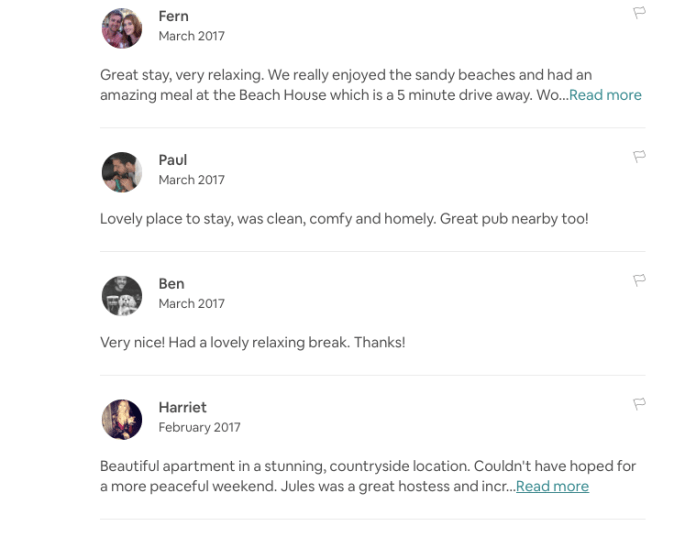
Task: Open Harriet's profile avatar
Action: tap(122, 420)
